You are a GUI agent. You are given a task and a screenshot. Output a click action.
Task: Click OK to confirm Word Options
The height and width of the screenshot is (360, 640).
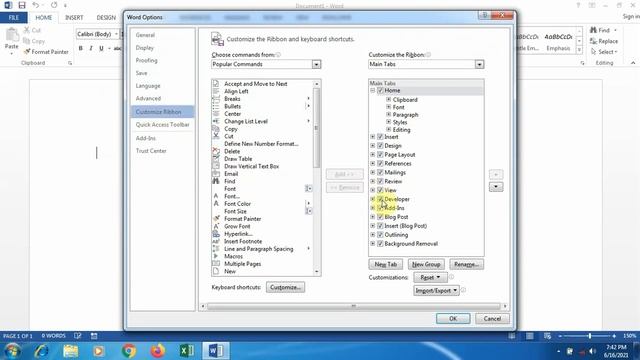coord(453,318)
